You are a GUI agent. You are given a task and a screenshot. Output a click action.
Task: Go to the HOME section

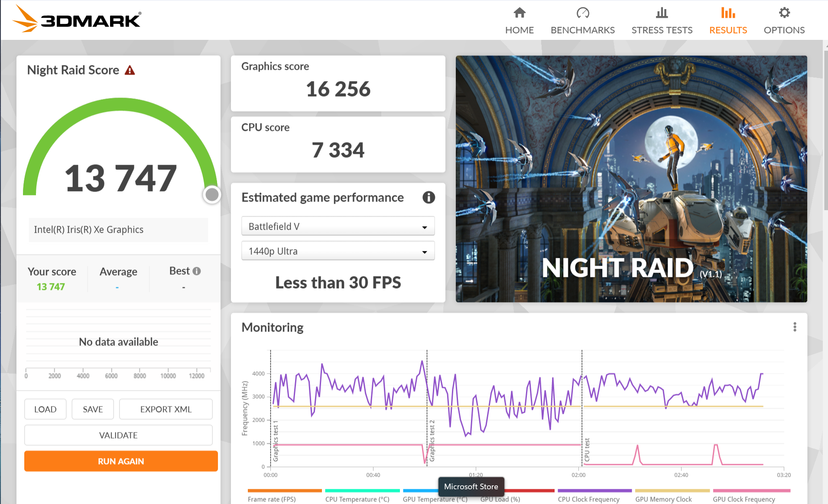519,20
